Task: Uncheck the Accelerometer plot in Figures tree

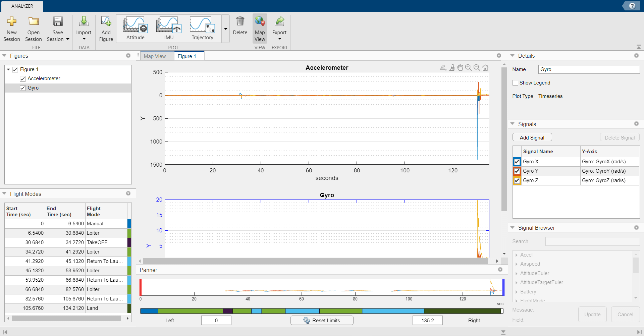Action: point(23,78)
